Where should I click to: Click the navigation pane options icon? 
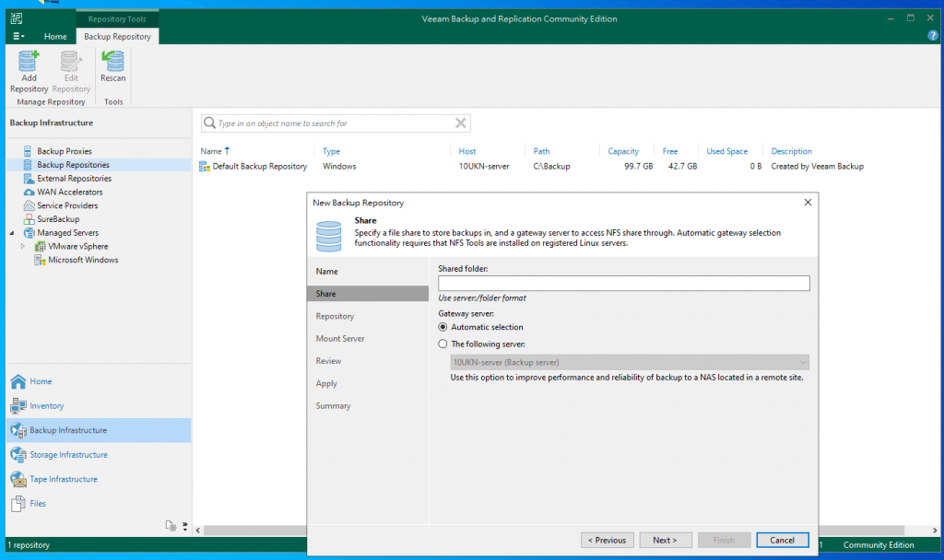(171, 526)
